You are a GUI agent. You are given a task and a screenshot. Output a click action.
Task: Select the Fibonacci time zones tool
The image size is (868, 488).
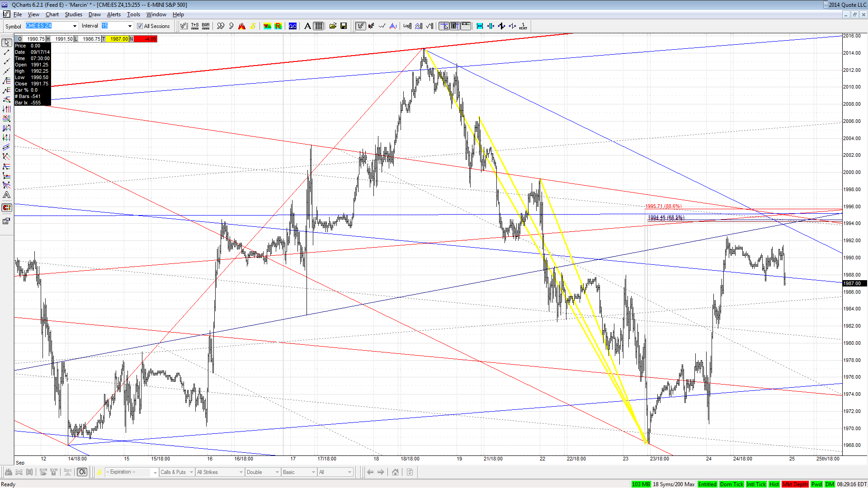point(6,109)
